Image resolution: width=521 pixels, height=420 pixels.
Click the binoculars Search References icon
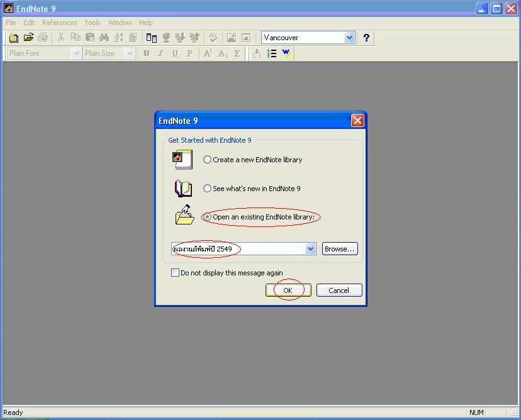(104, 37)
